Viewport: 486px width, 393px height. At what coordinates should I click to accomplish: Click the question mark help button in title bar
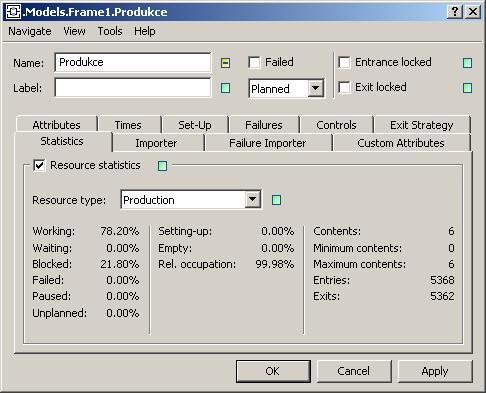(455, 12)
